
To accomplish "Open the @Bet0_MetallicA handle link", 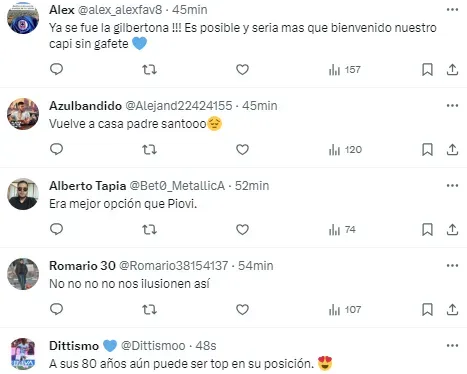I will (177, 186).
